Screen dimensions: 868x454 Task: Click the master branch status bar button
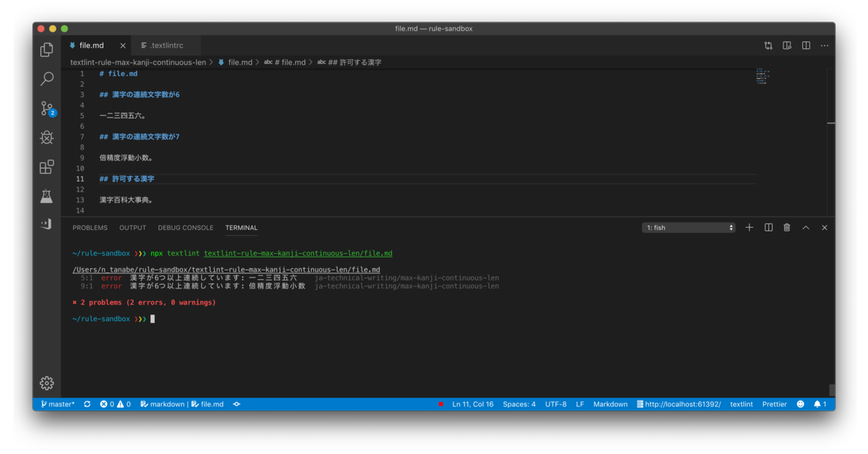(58, 404)
